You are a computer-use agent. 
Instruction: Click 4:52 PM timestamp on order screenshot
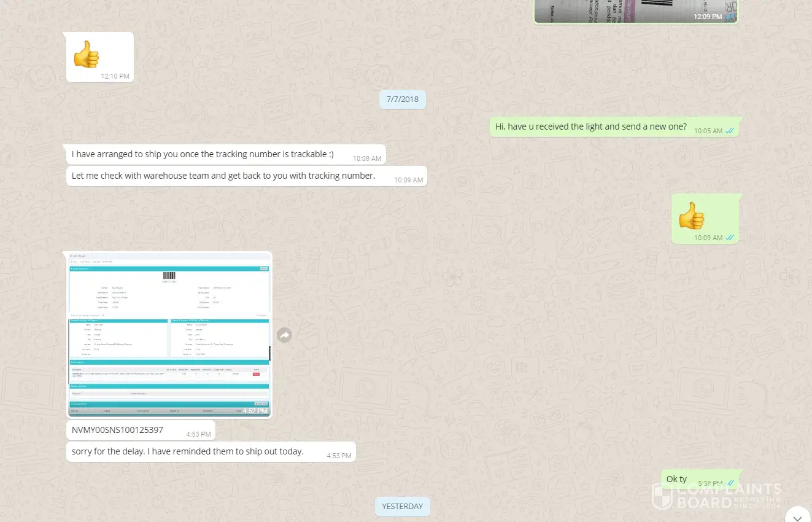coord(255,411)
